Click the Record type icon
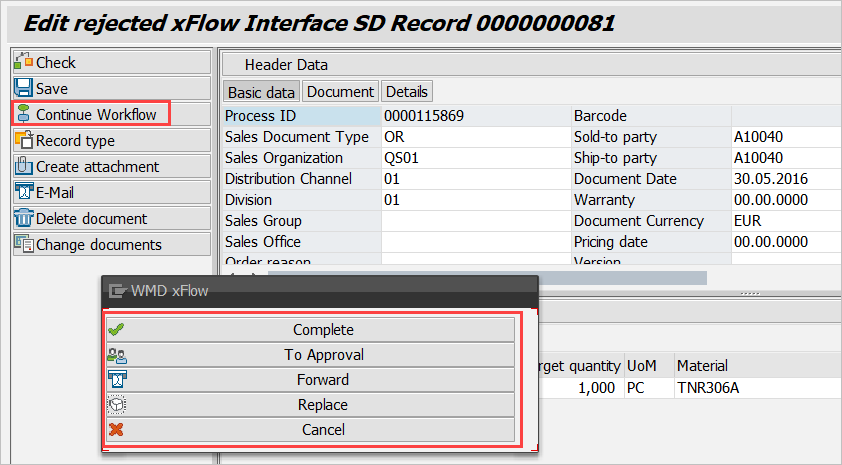 click(24, 140)
